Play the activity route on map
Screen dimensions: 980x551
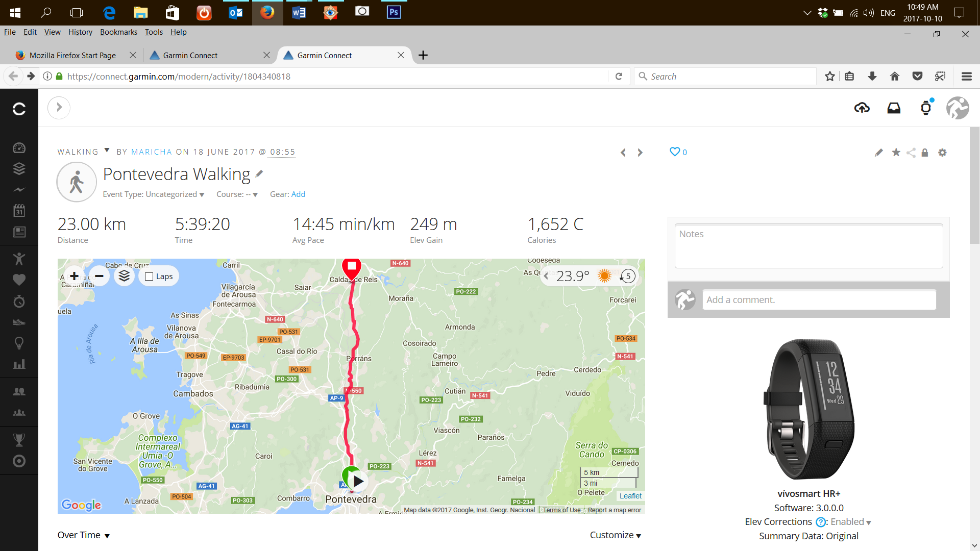click(x=358, y=481)
